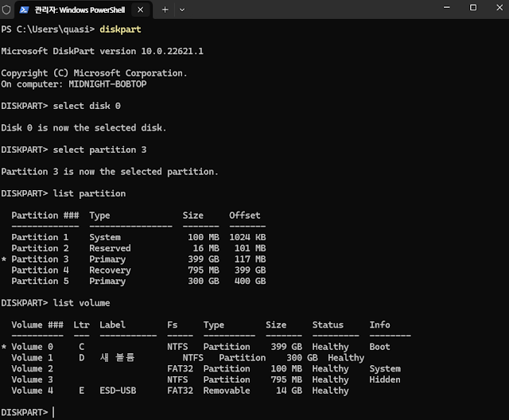Click the shield icon in the title bar
Screen dimensions: 509x420
[6, 10]
